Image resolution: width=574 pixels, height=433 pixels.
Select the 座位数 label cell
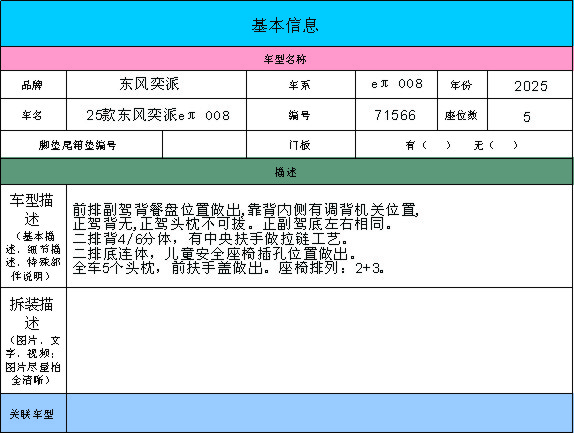[x=462, y=115]
